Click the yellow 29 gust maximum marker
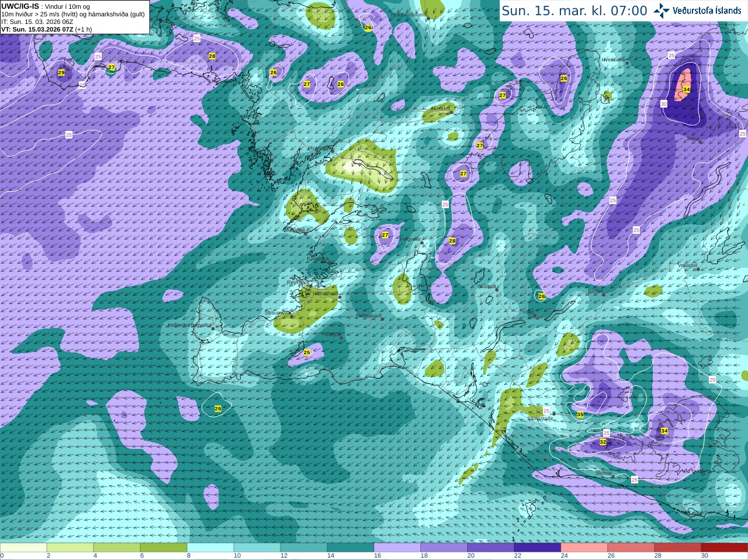The height and width of the screenshot is (560, 748). click(x=61, y=72)
